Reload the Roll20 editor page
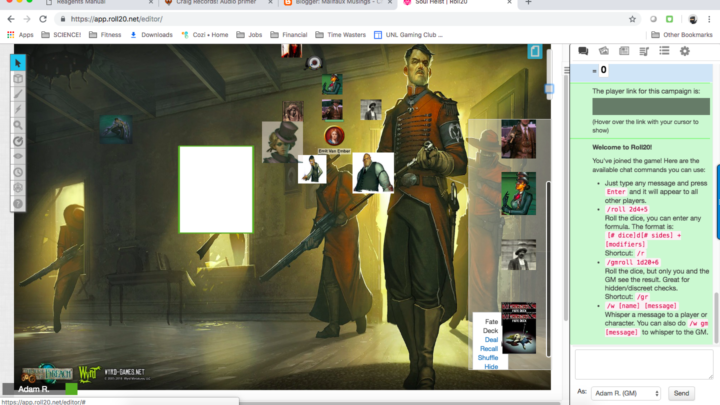Viewport: 720px width, 405px height. pos(43,19)
